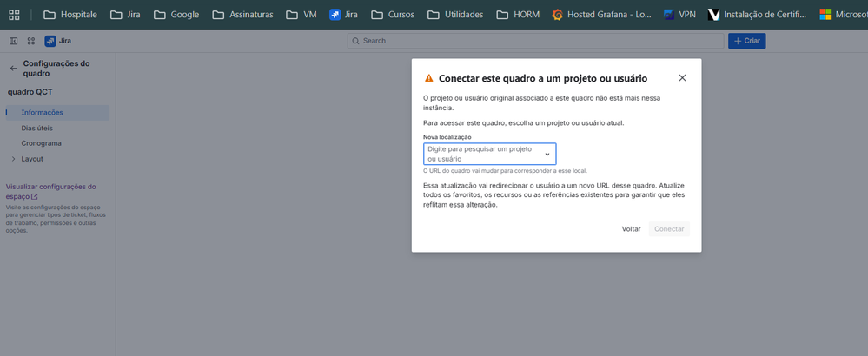868x356 pixels.
Task: Open the browser apps grid icon
Action: click(x=15, y=15)
